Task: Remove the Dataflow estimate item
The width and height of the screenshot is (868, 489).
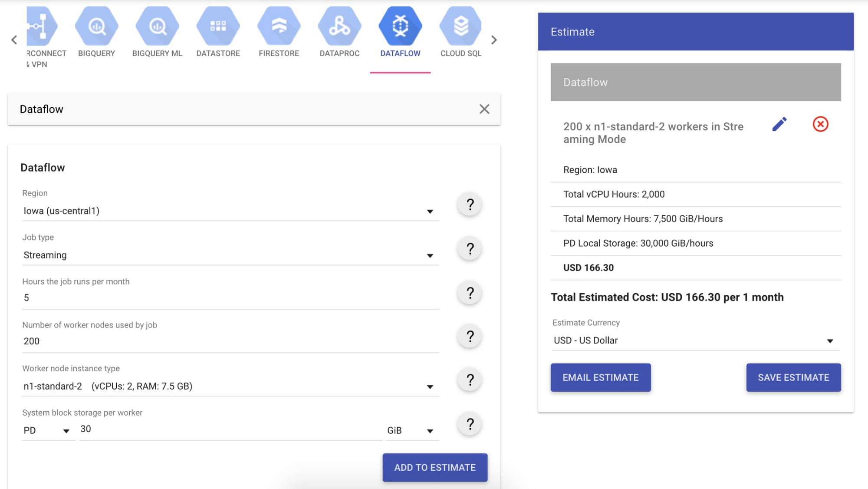Action: coord(820,124)
